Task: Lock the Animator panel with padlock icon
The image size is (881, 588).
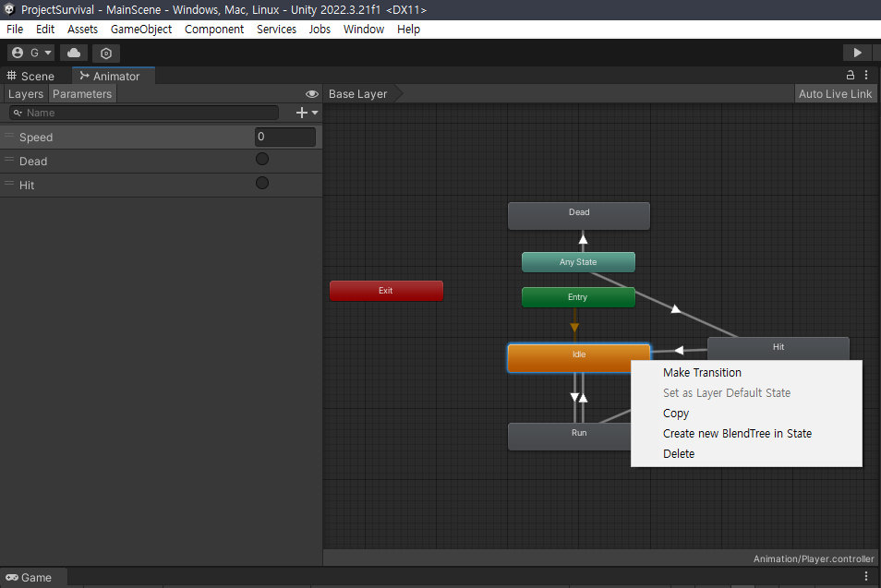Action: click(851, 75)
